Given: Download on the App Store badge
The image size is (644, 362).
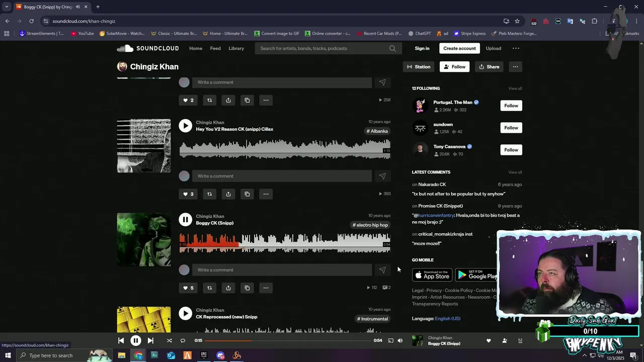Looking at the screenshot, I should coord(432,275).
